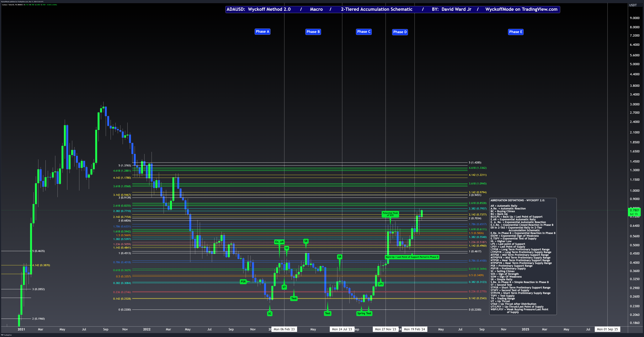Click the 0.786 (0.4100) Fibonacci label

(x=478, y=261)
